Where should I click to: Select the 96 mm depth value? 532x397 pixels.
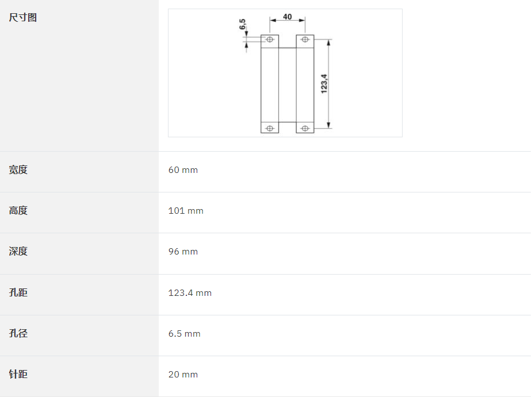click(183, 252)
